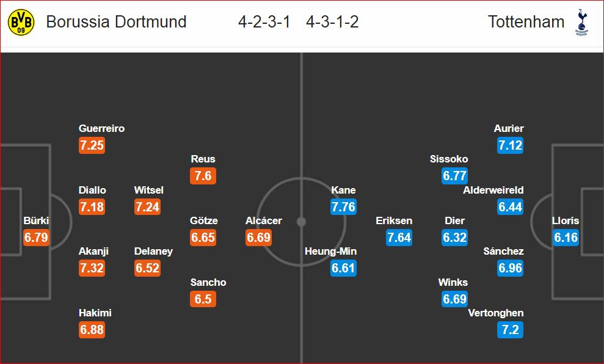
Task: Click Dortmund's 4-2-3-1 formation label
Action: [264, 22]
